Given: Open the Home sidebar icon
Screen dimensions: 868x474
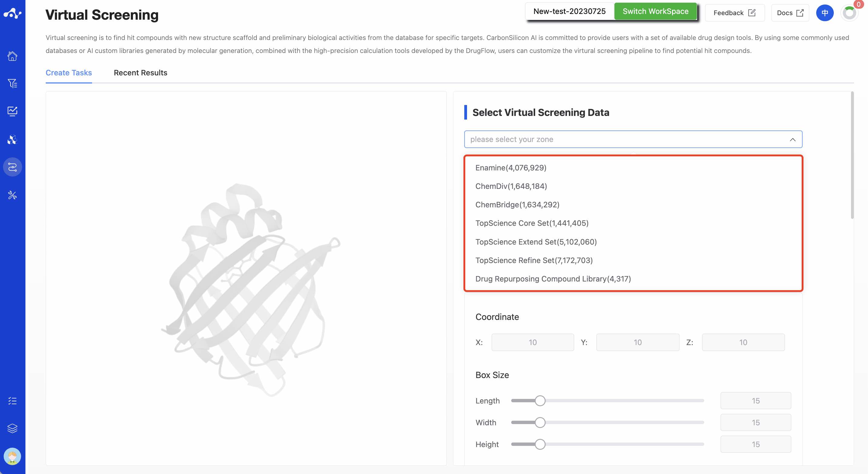Looking at the screenshot, I should click(12, 56).
